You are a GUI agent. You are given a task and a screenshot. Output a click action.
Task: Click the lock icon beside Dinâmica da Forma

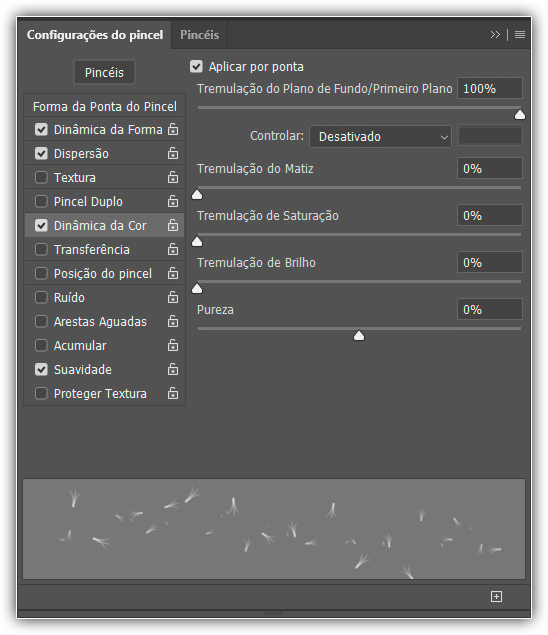(x=173, y=129)
